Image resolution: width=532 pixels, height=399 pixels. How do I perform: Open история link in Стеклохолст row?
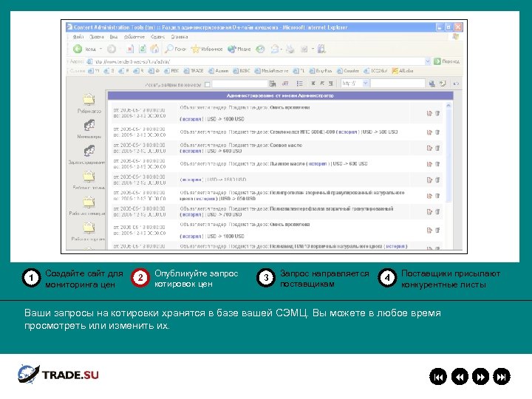click(348, 132)
